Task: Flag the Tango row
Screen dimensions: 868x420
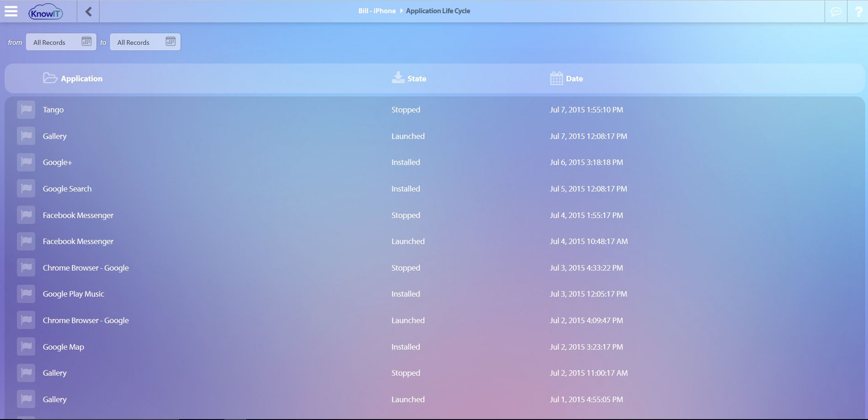Action: [x=26, y=110]
